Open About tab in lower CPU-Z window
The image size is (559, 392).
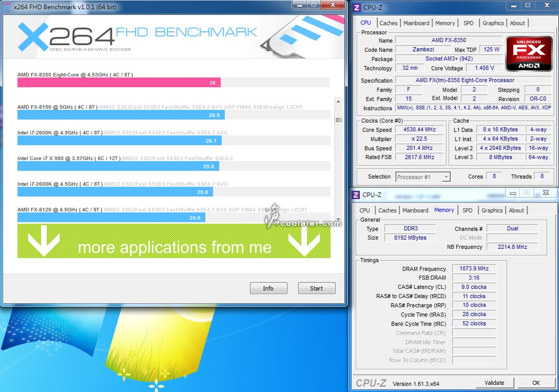[x=516, y=210]
